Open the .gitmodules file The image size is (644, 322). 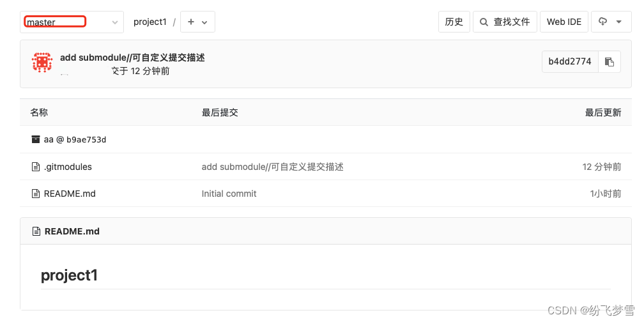(x=68, y=167)
